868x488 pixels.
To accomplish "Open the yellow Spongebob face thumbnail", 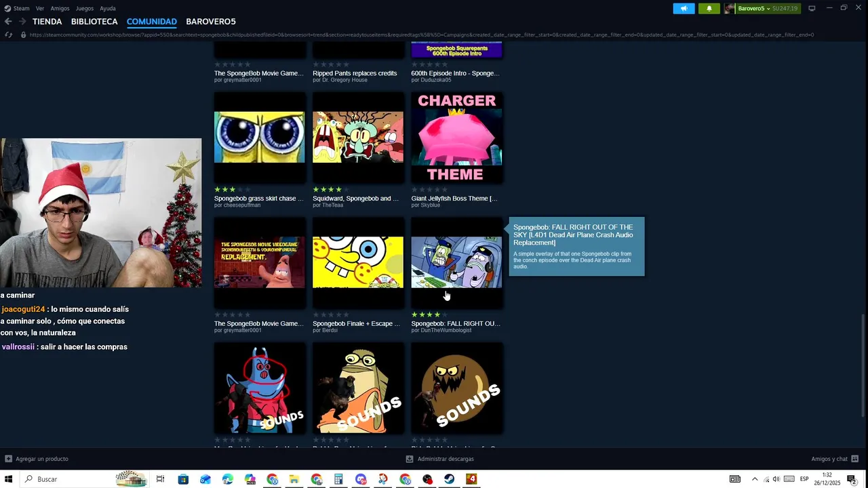I will 358,262.
